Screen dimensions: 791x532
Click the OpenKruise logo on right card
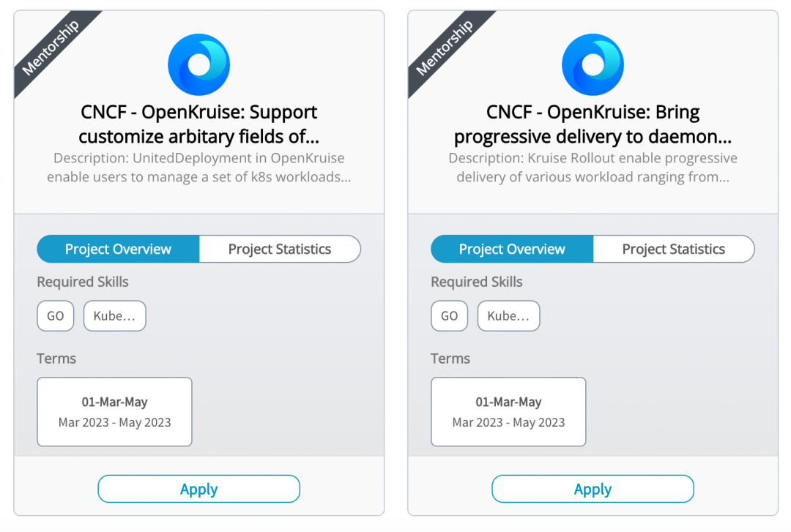tap(593, 64)
